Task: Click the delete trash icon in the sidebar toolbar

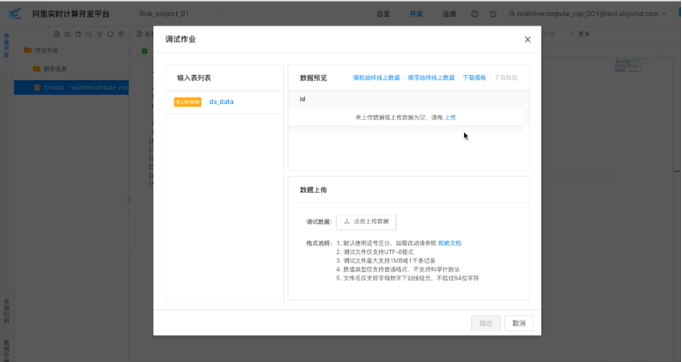Action: pos(78,34)
